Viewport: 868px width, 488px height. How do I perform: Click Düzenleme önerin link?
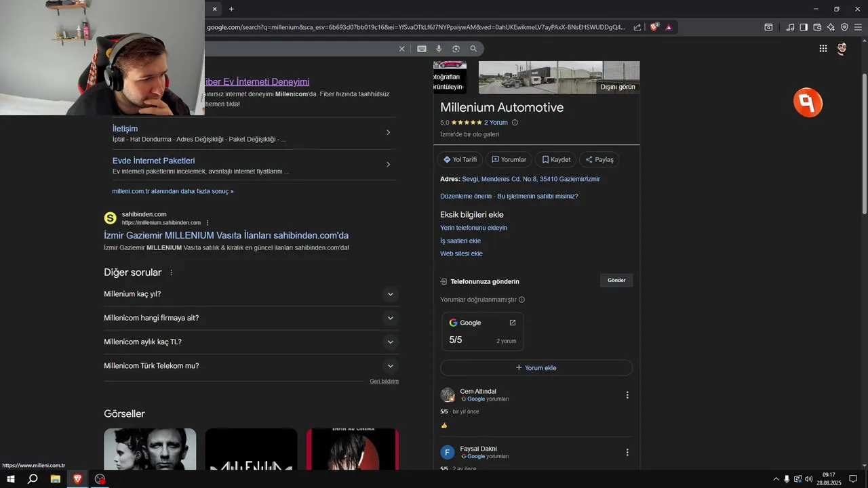pyautogui.click(x=466, y=197)
